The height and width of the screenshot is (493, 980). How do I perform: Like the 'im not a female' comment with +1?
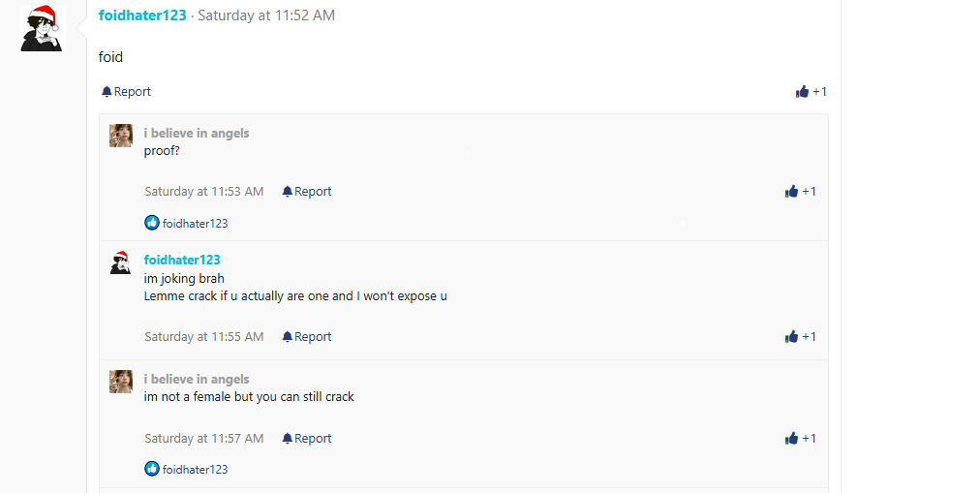coord(800,439)
